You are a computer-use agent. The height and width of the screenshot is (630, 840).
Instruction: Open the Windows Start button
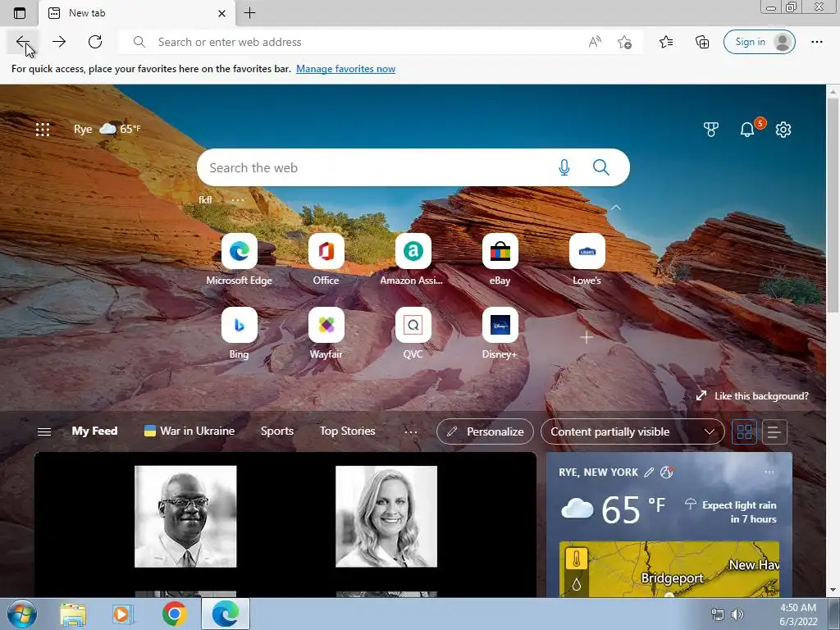[x=21, y=614]
